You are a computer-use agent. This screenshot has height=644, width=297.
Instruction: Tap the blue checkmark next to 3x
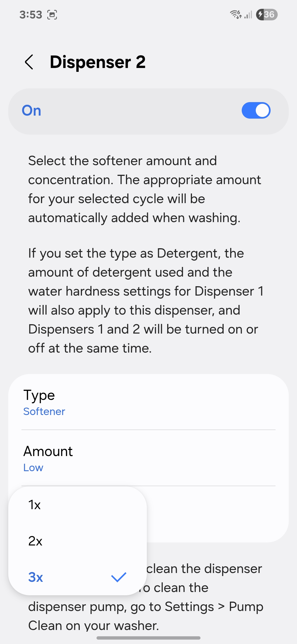[x=119, y=577]
